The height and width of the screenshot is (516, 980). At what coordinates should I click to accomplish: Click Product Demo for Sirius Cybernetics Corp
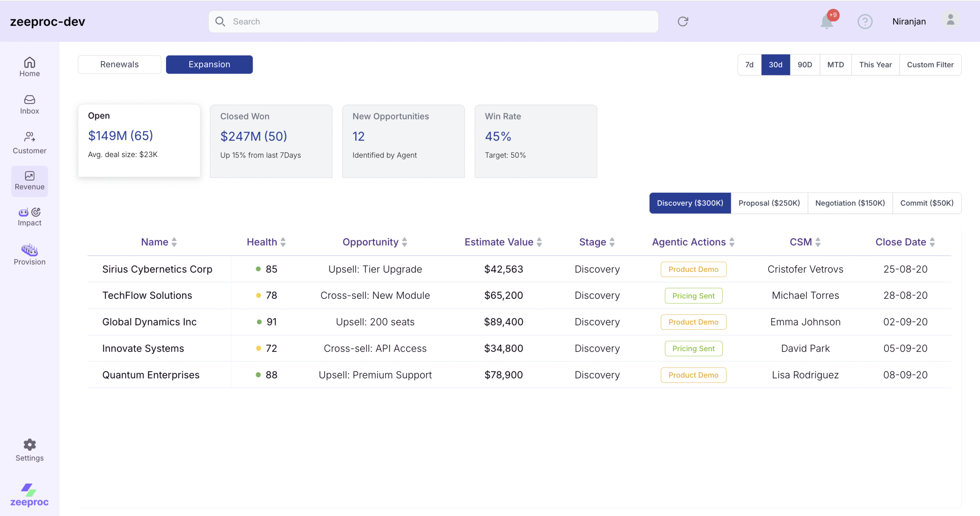click(x=693, y=269)
